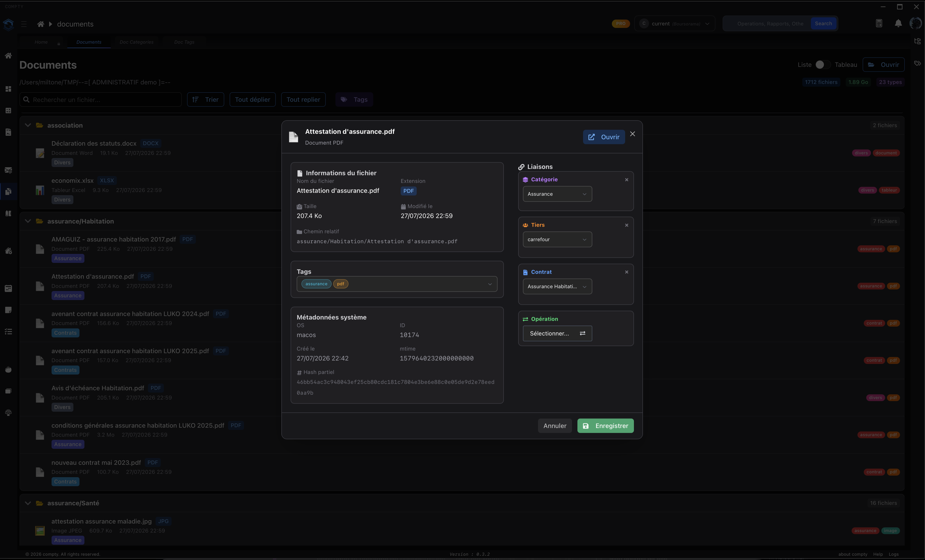This screenshot has width=925, height=560.
Task: Click Sélectionner... to pick an Opération
Action: 557,334
